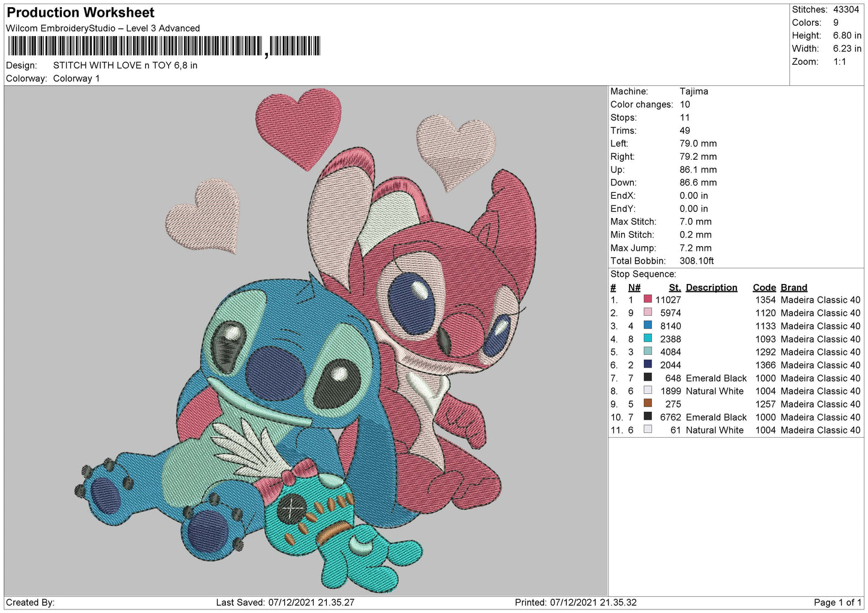Click the Page 1 of 1 footer text
The image size is (868, 613).
pyautogui.click(x=837, y=602)
